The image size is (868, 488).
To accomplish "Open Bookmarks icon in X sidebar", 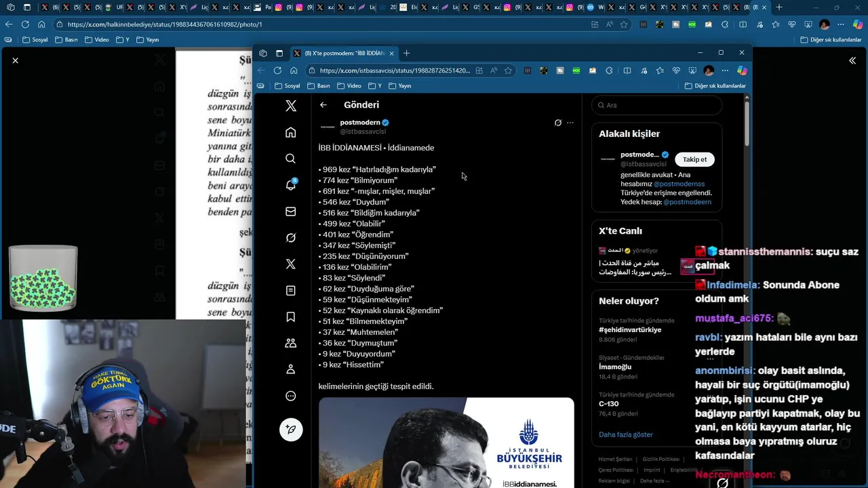I will [290, 317].
